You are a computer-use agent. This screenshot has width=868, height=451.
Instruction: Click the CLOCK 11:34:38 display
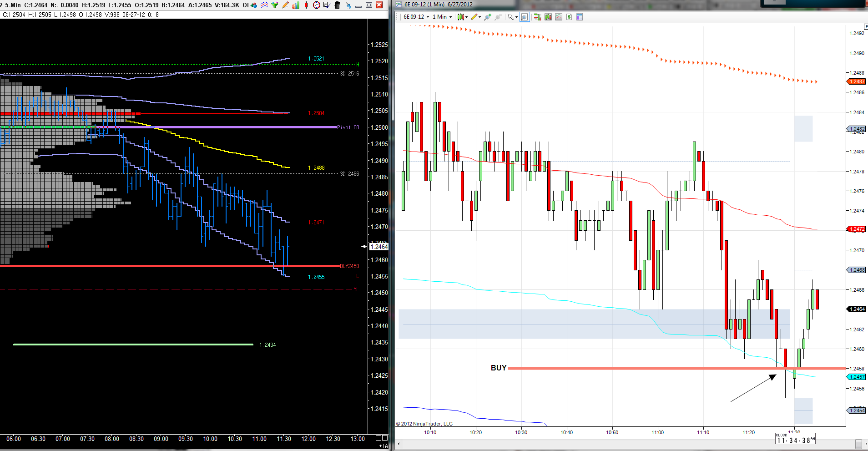pos(795,439)
